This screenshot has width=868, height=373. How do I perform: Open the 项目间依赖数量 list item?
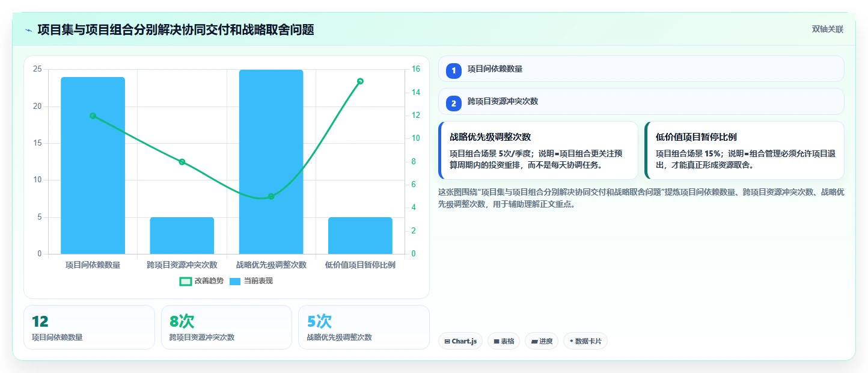point(641,69)
